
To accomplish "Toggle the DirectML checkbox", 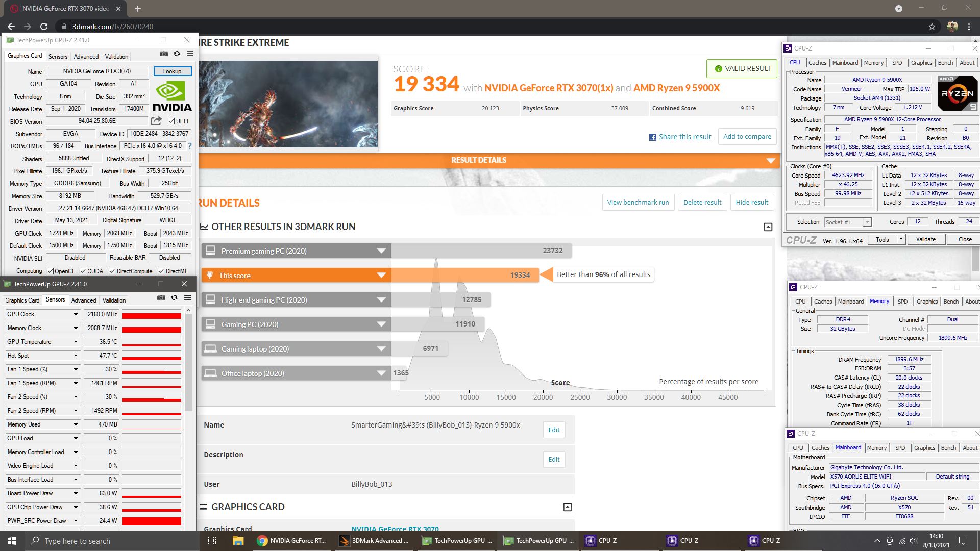I will pos(161,271).
